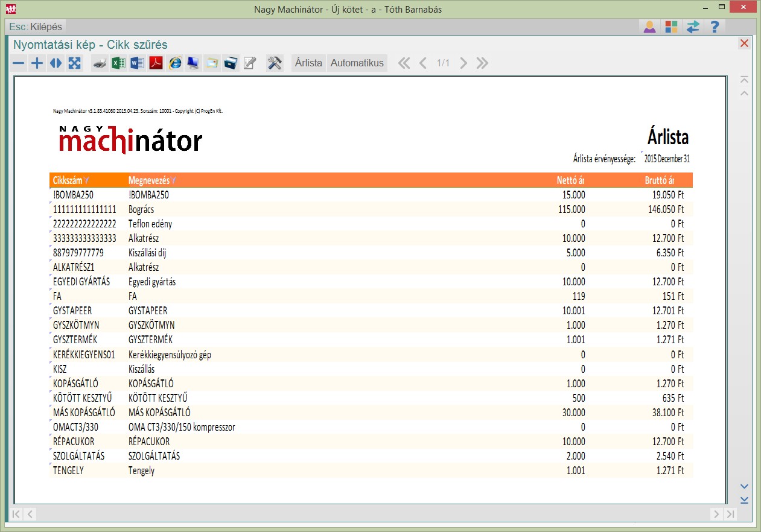
Task: Open report in Internet Explorer
Action: click(175, 63)
